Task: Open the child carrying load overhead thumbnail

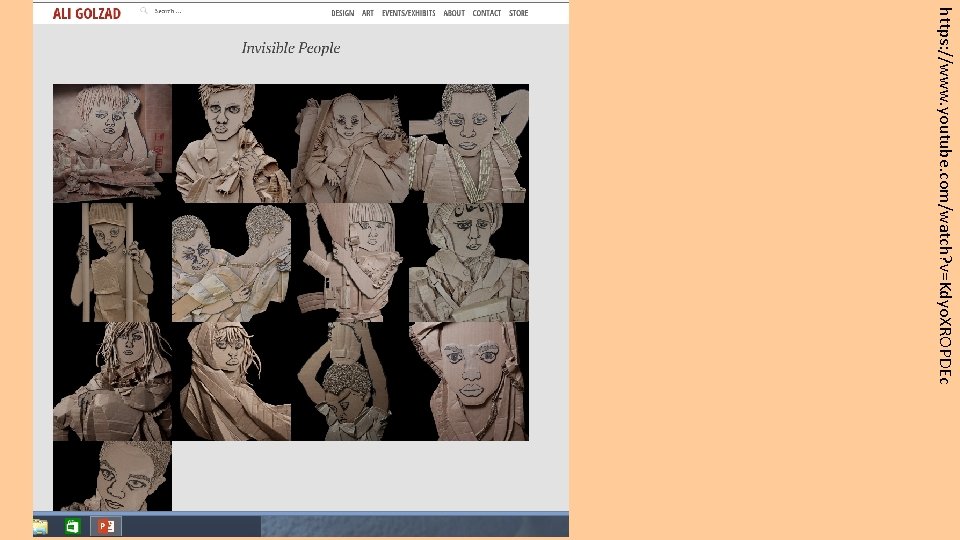Action: (x=350, y=381)
